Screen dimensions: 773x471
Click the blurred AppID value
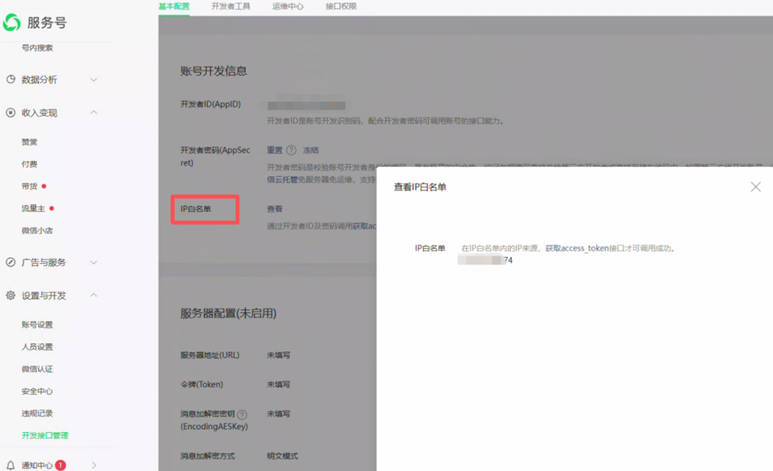pyautogui.click(x=306, y=106)
